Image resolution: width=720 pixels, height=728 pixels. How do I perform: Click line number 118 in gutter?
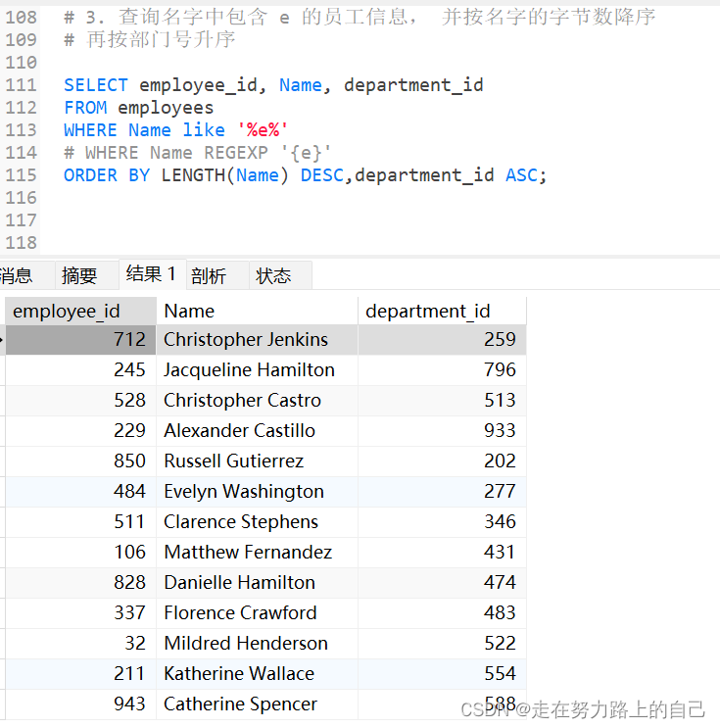(21, 243)
